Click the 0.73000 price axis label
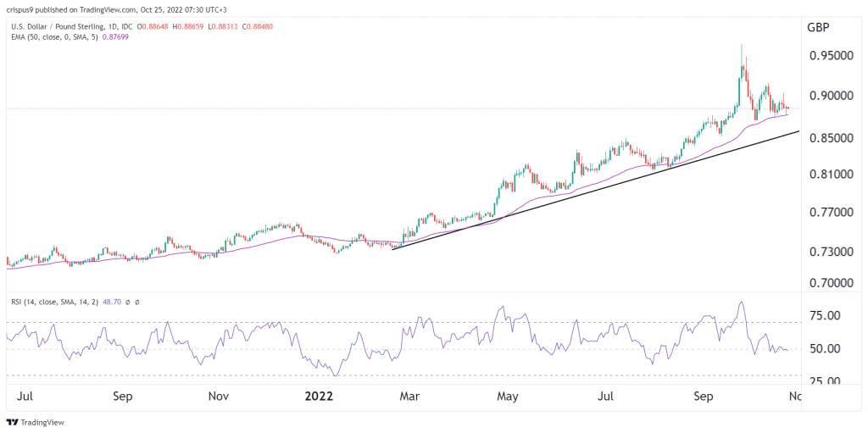The height and width of the screenshot is (433, 868). [832, 253]
